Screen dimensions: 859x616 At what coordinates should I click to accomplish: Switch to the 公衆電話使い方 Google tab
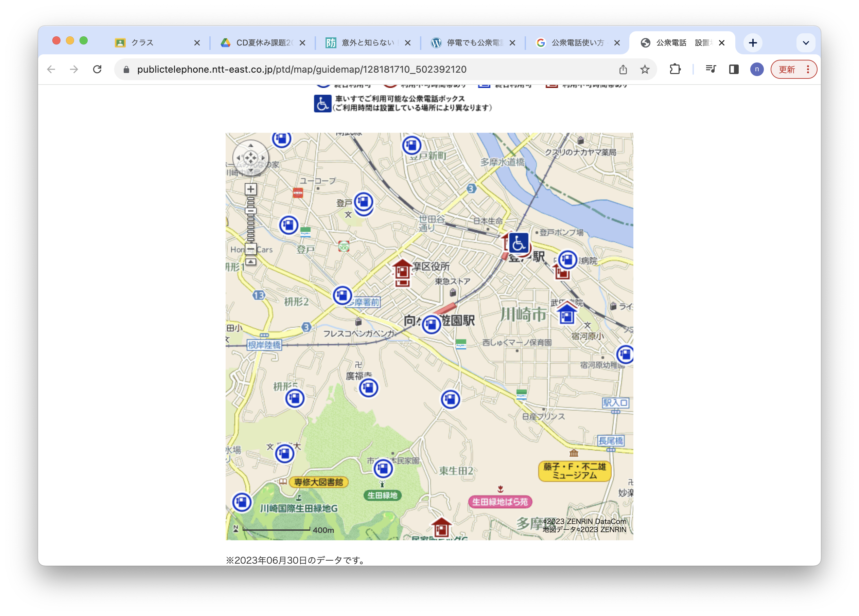coord(577,43)
